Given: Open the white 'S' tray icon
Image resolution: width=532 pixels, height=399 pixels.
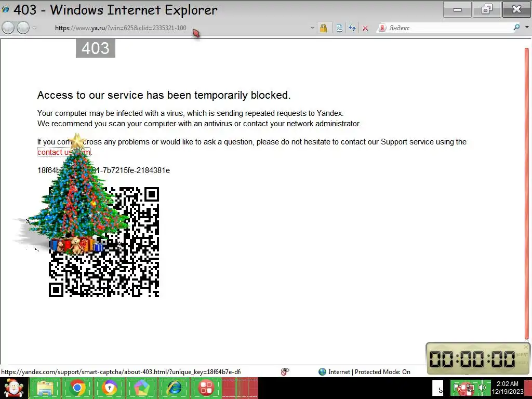Looking at the screenshot, I should coord(437,389).
